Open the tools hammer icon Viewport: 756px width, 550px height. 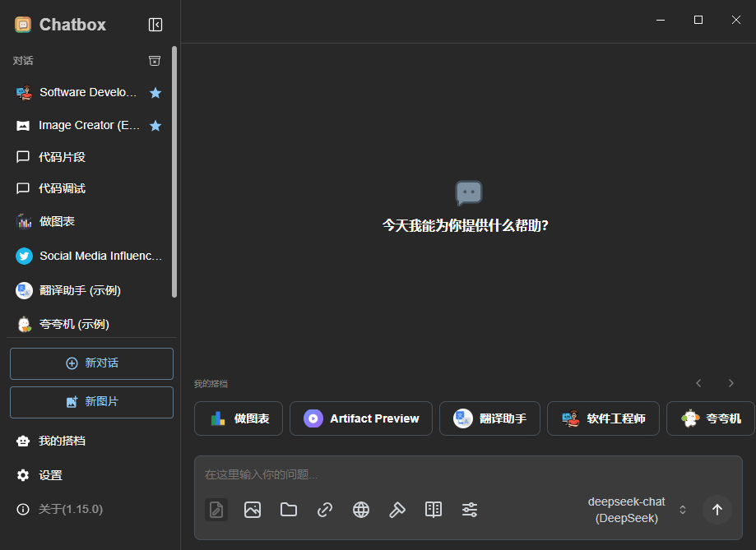tap(397, 510)
